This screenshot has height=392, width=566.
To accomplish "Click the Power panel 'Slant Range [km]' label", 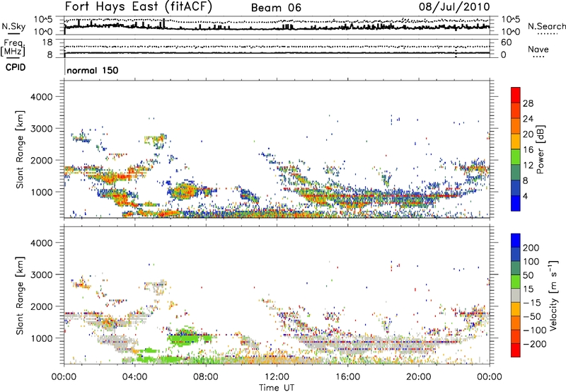I will (x=20, y=149).
